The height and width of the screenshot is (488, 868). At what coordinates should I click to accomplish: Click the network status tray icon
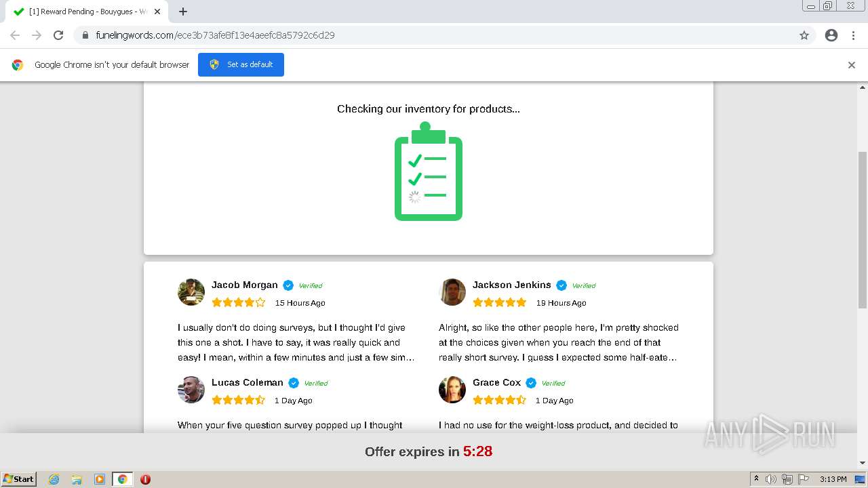point(787,479)
